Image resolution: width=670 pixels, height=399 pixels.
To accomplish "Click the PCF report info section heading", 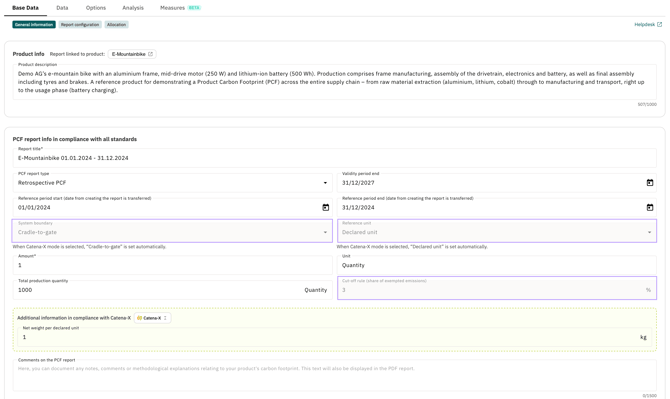I will click(75, 139).
